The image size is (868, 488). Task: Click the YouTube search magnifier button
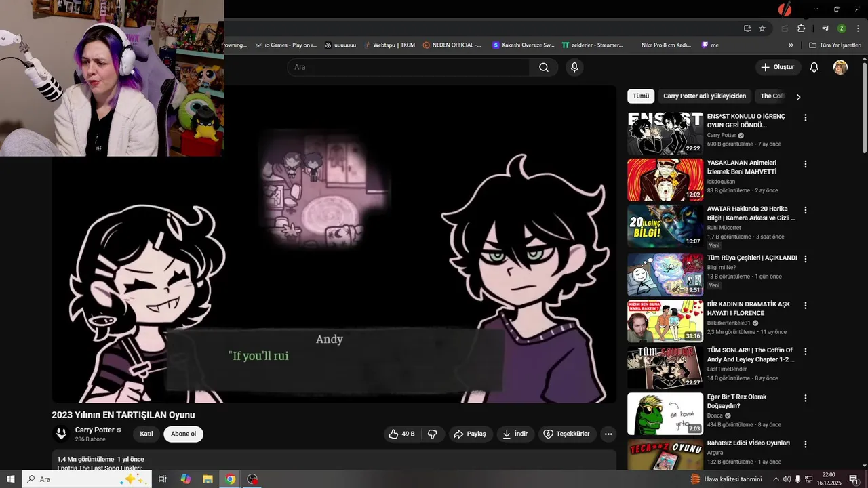544,67
